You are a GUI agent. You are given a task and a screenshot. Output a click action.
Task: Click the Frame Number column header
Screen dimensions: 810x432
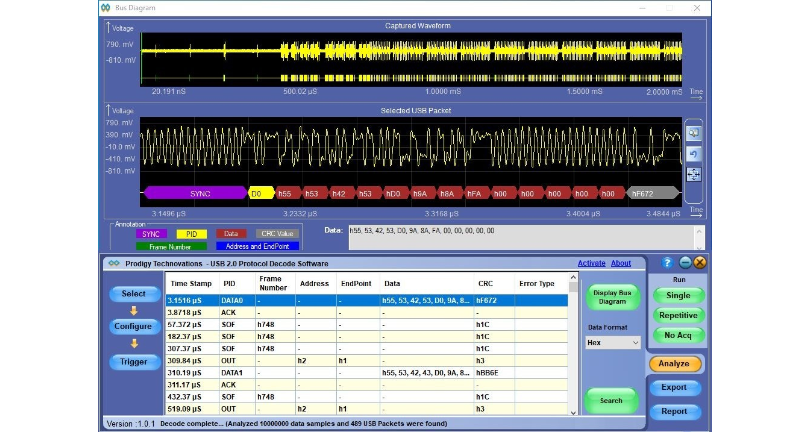(x=273, y=283)
